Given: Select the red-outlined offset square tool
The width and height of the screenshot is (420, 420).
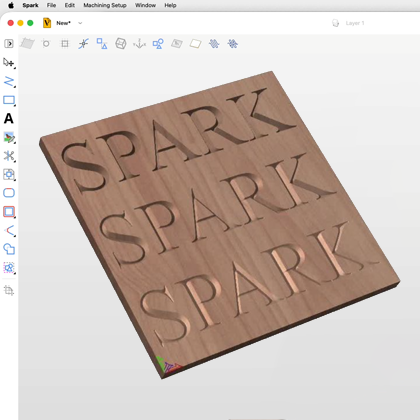Looking at the screenshot, I should pyautogui.click(x=9, y=212).
